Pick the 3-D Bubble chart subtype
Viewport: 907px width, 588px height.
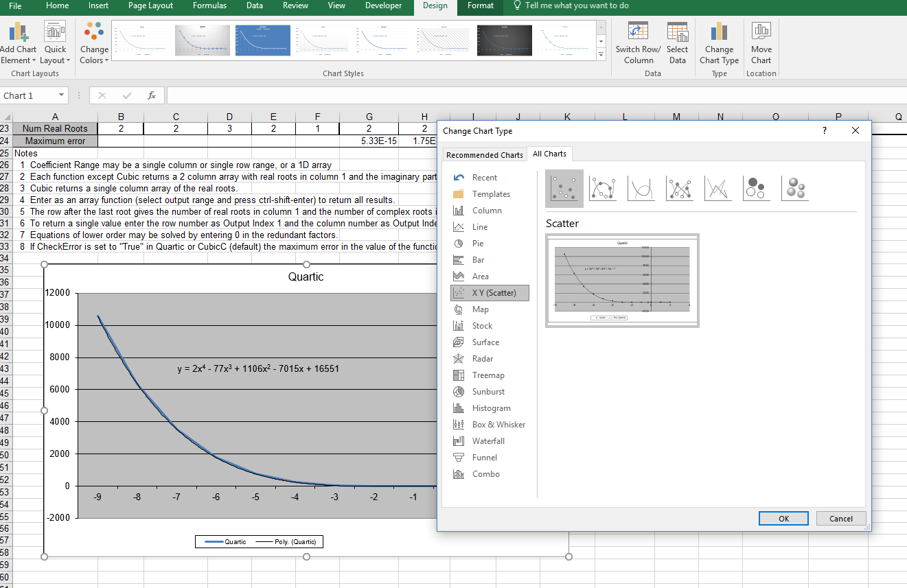click(x=794, y=188)
